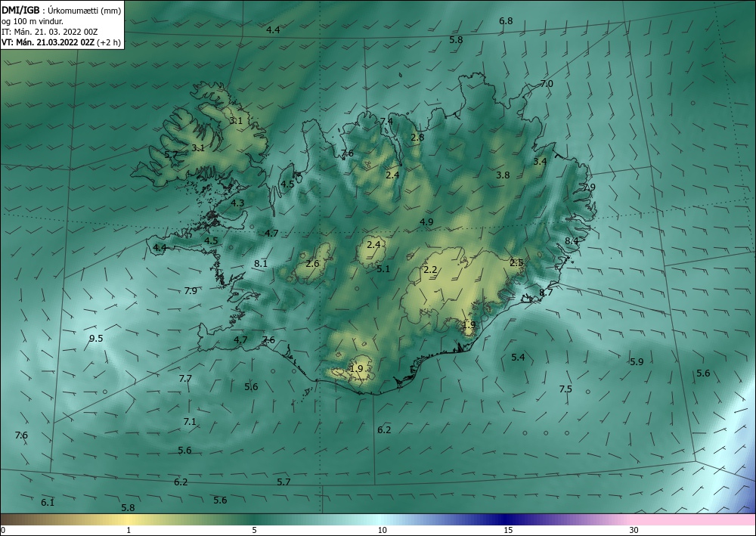Click the 7.1 value on the map
Image resolution: width=756 pixels, height=536 pixels.
190,422
